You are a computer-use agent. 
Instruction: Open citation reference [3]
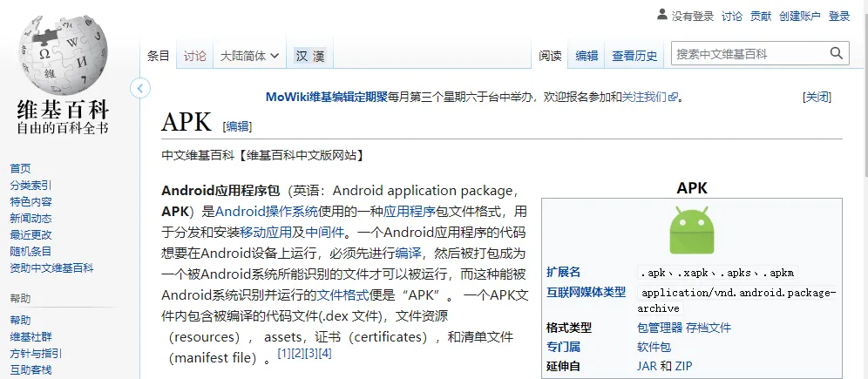click(311, 353)
